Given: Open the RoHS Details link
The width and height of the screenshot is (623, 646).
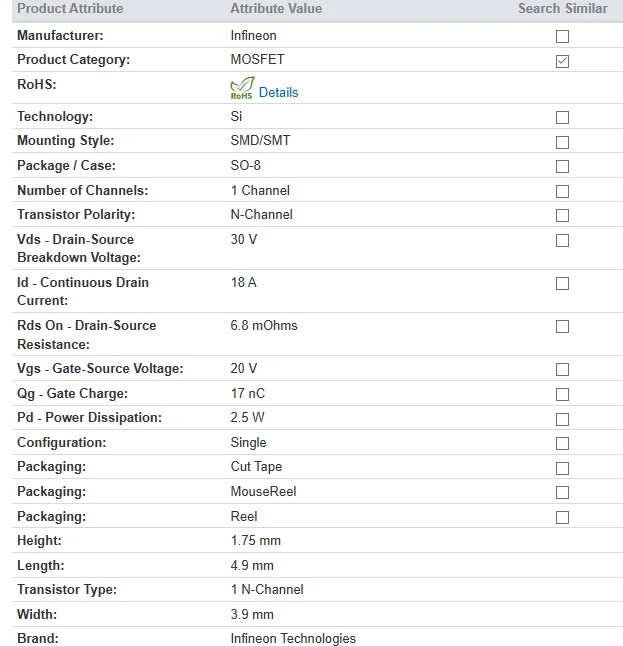Looking at the screenshot, I should [x=278, y=92].
